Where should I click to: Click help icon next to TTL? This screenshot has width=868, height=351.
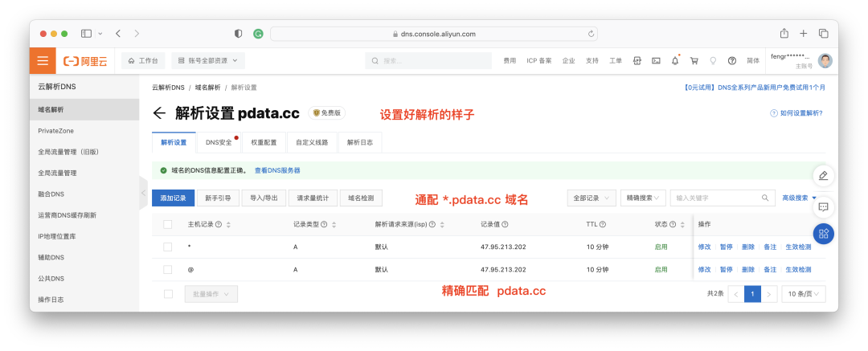[x=603, y=225]
